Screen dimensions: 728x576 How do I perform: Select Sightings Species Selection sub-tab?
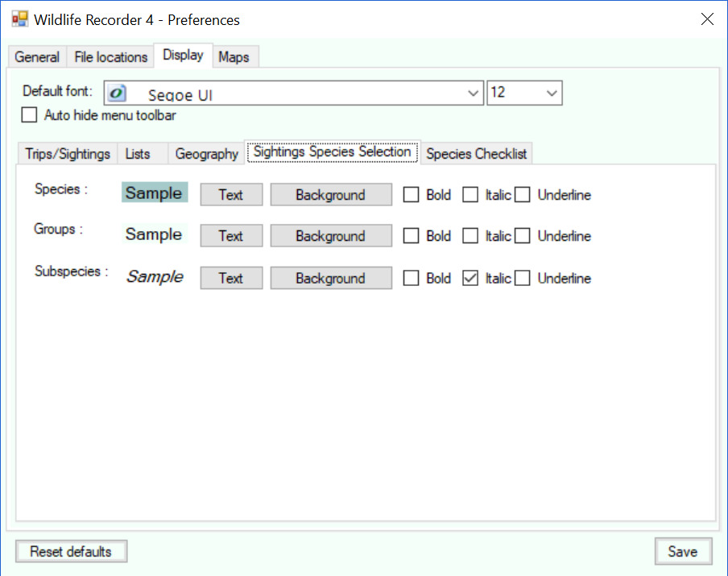click(x=333, y=152)
